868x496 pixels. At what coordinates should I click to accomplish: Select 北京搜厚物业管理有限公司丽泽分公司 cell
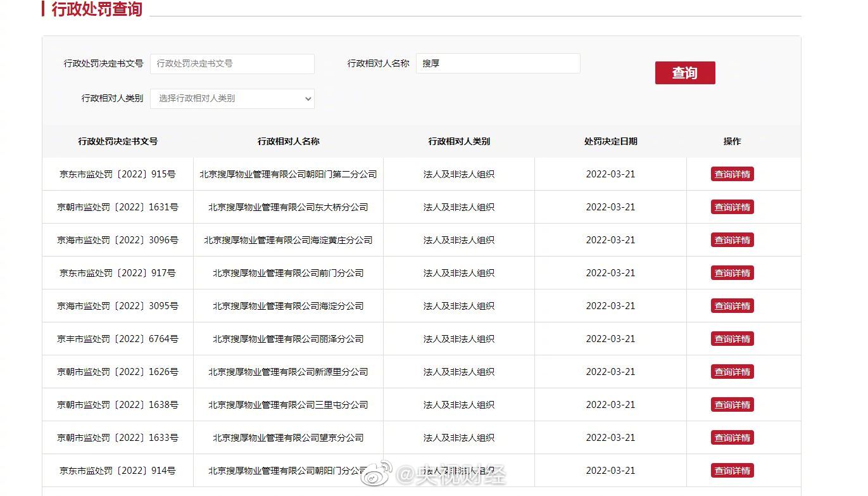click(288, 339)
